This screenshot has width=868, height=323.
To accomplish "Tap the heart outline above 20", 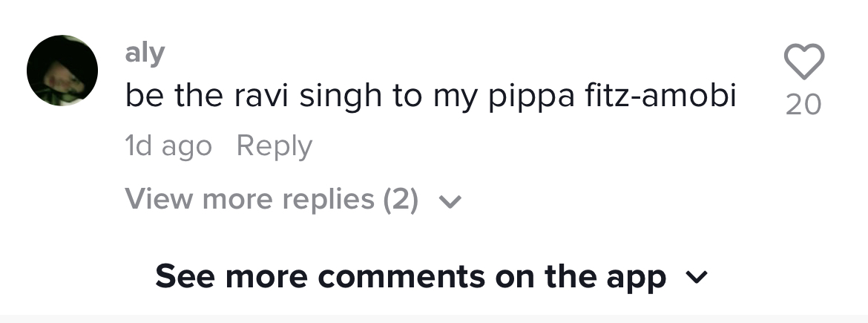I will pyautogui.click(x=803, y=62).
